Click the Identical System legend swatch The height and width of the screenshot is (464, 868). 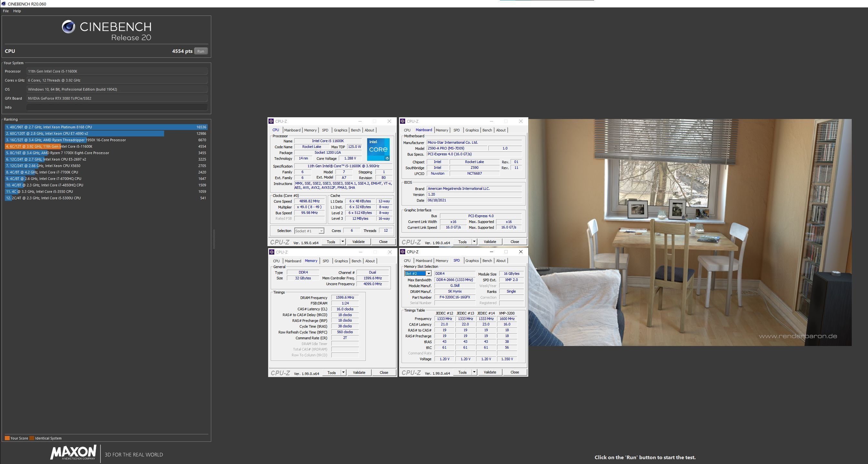click(32, 438)
